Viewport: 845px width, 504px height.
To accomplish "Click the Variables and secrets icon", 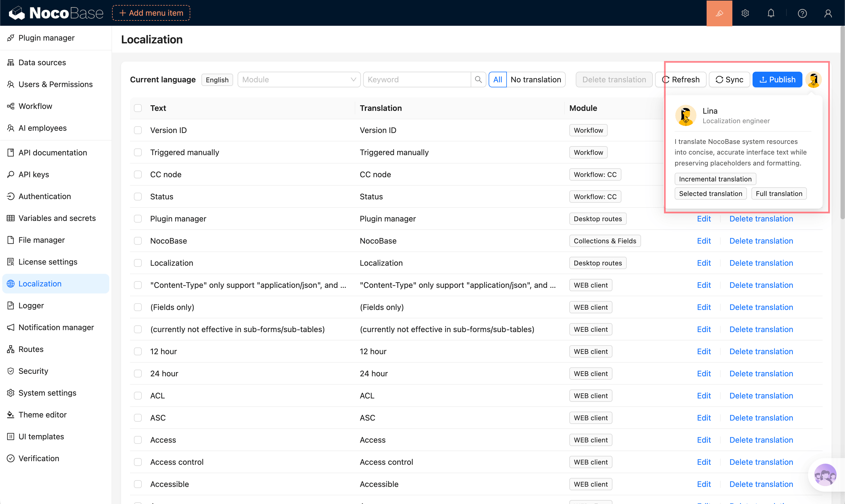I will click(x=11, y=218).
